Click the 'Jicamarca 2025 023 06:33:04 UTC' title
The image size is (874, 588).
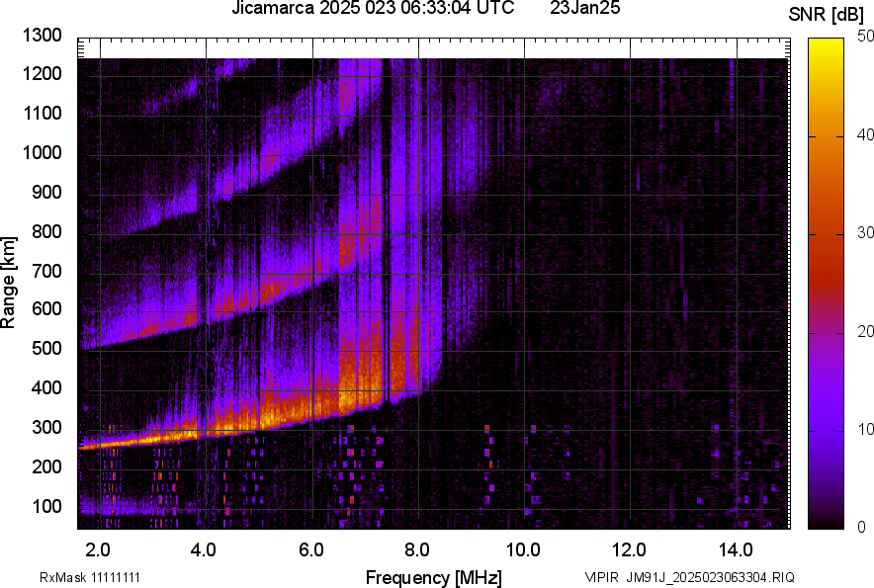click(373, 9)
